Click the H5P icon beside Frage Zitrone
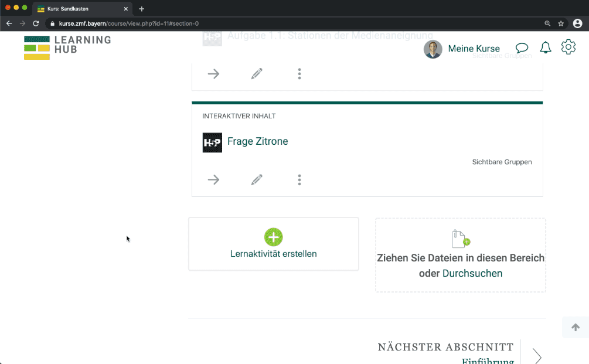 [212, 142]
